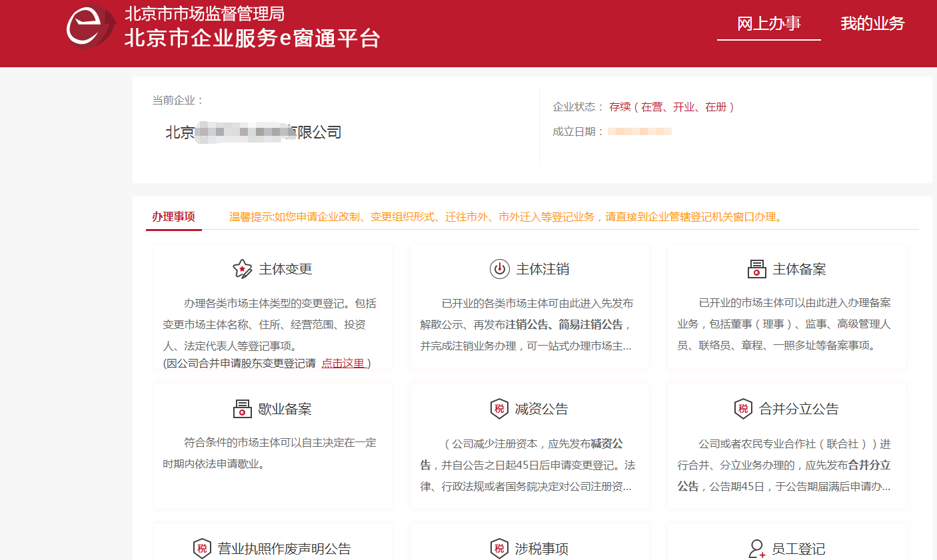Go to 主体备案 service title

click(x=799, y=269)
